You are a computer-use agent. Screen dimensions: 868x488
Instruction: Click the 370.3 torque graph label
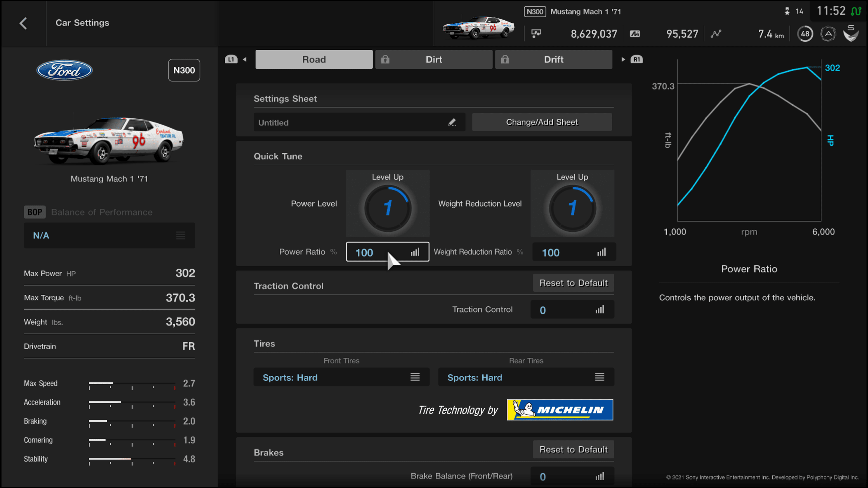pos(663,86)
